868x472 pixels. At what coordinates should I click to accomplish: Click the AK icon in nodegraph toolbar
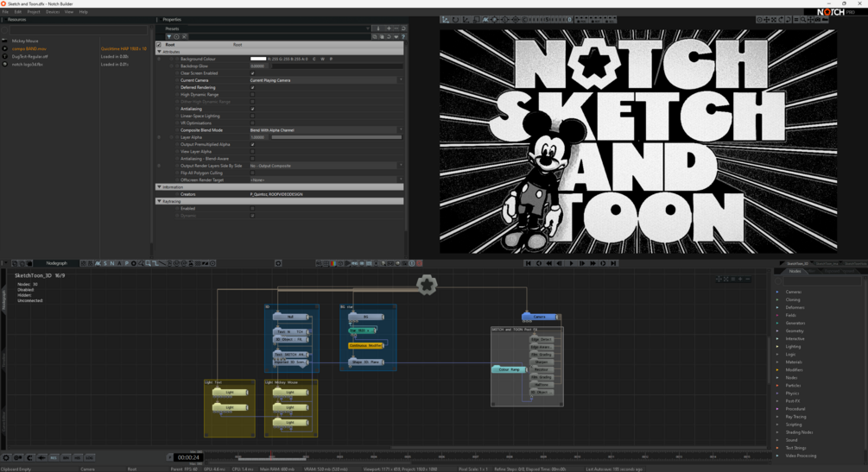[x=98, y=263]
